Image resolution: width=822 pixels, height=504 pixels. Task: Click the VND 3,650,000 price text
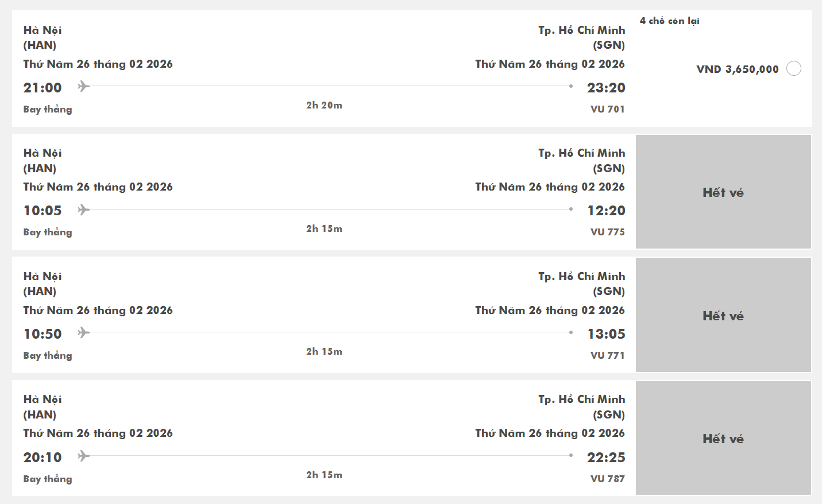[737, 69]
